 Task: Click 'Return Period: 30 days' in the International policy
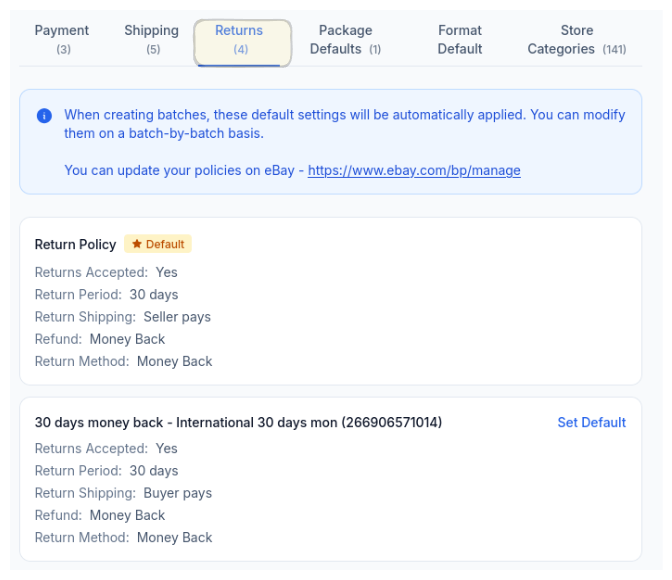coord(106,471)
